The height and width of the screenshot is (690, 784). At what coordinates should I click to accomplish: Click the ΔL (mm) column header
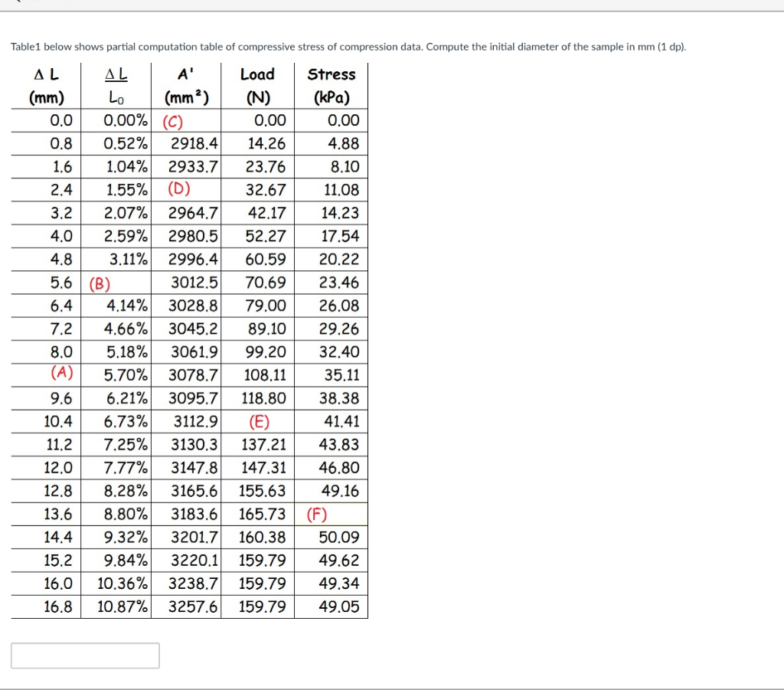(x=45, y=84)
